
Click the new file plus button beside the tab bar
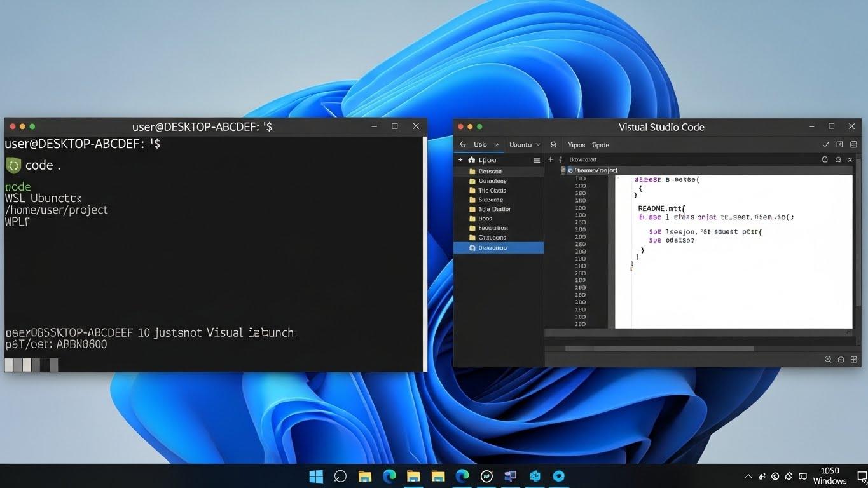(550, 159)
